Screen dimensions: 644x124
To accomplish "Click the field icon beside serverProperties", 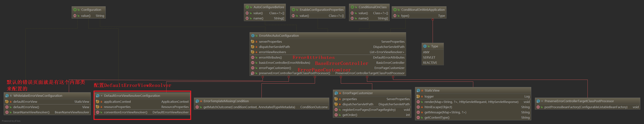I will [253, 42].
